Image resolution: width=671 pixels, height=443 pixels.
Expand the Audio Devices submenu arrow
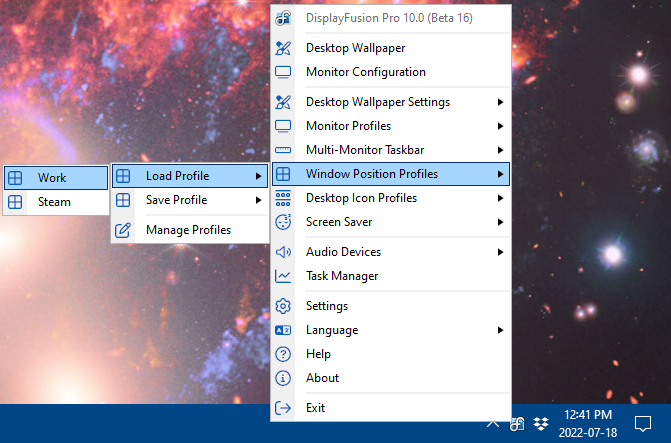[500, 252]
